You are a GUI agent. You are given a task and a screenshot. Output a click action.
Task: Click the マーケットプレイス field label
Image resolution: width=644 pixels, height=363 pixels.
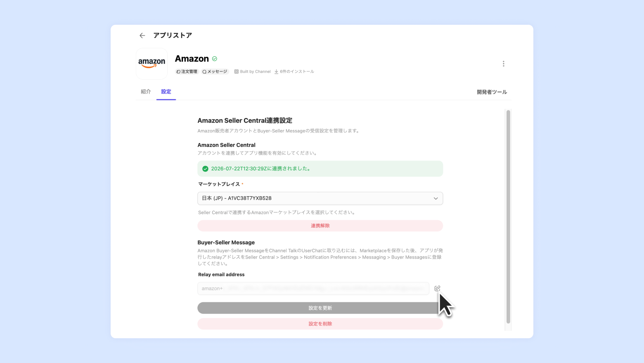pos(219,184)
